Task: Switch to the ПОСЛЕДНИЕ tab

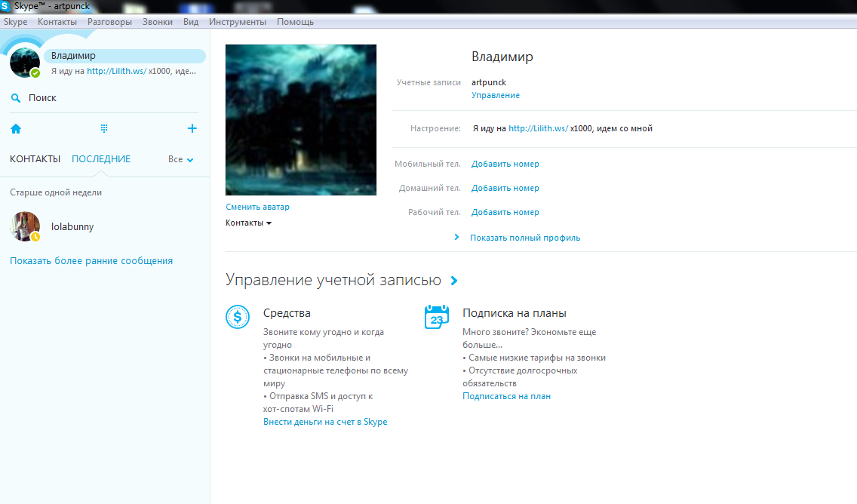Action: pos(101,159)
